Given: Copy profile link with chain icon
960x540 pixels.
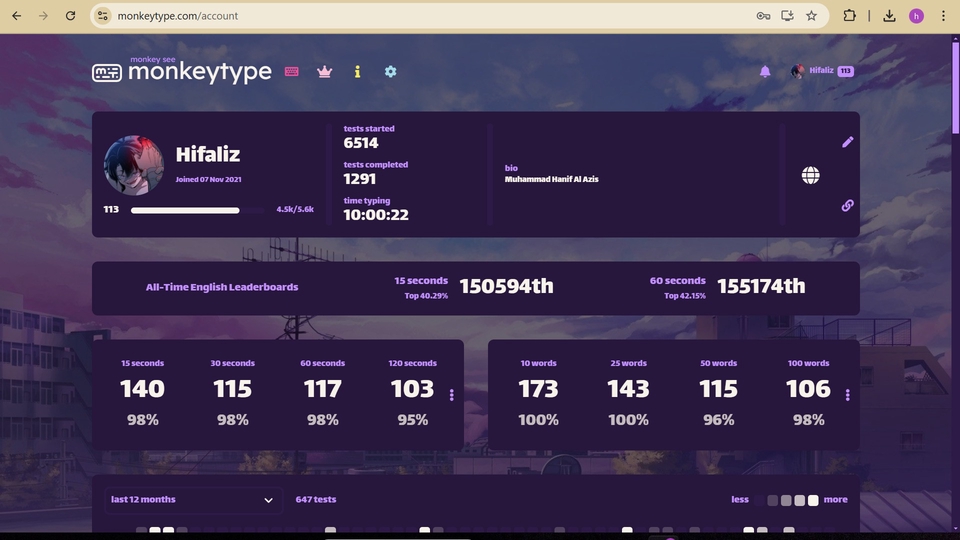Looking at the screenshot, I should click(847, 206).
